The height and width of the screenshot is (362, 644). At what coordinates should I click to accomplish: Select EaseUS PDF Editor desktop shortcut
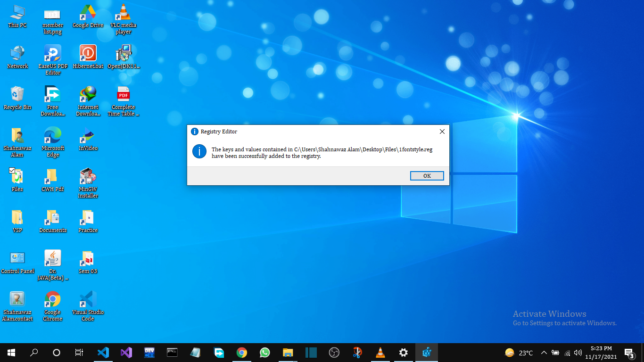53,61
